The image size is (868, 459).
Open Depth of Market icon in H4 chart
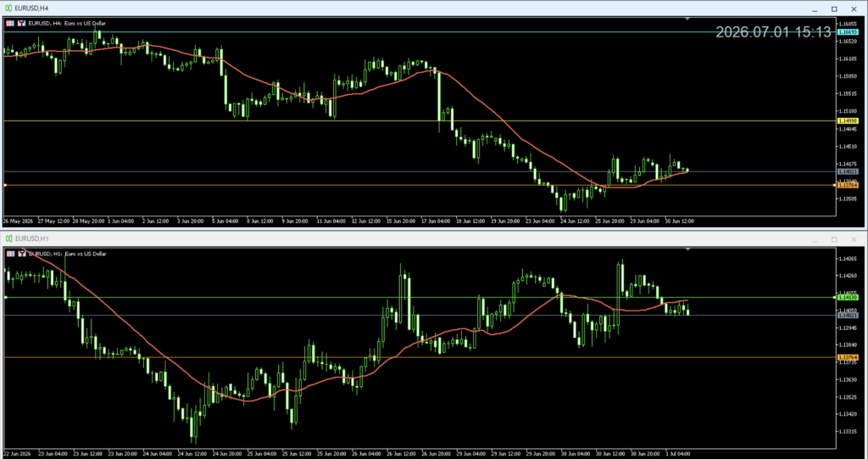(x=10, y=23)
